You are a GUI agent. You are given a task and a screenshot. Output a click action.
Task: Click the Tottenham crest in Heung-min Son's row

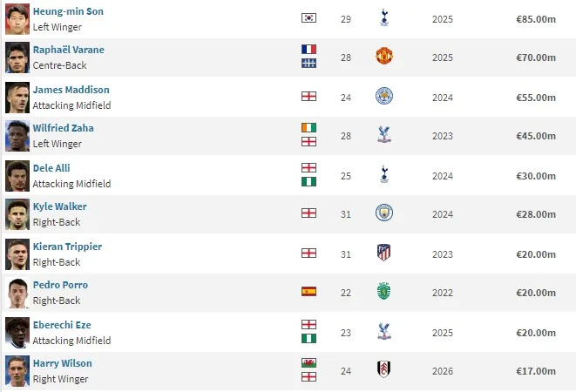(384, 17)
